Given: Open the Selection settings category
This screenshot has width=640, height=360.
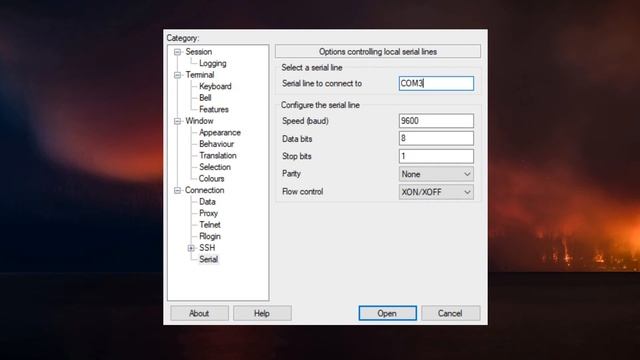Looking at the screenshot, I should pos(215,167).
